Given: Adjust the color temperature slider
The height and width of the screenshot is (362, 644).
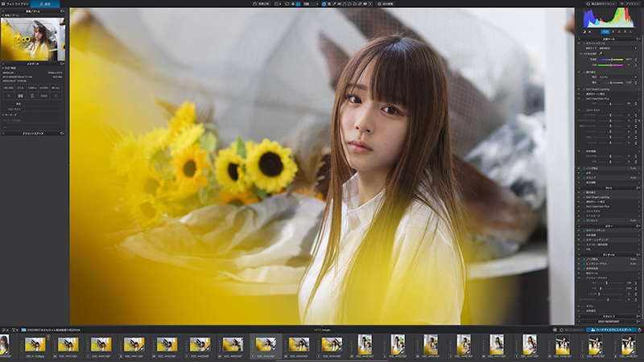Looking at the screenshot, I should coord(610,60).
